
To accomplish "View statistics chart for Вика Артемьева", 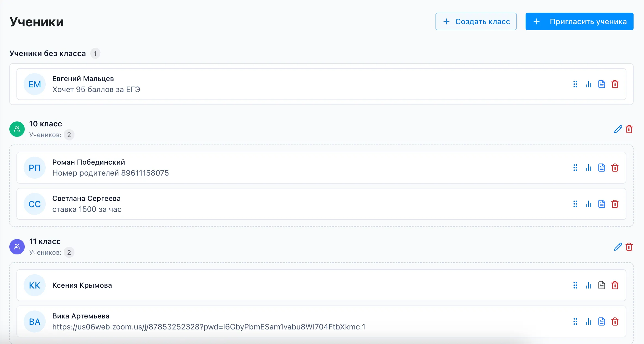I will click(x=588, y=321).
